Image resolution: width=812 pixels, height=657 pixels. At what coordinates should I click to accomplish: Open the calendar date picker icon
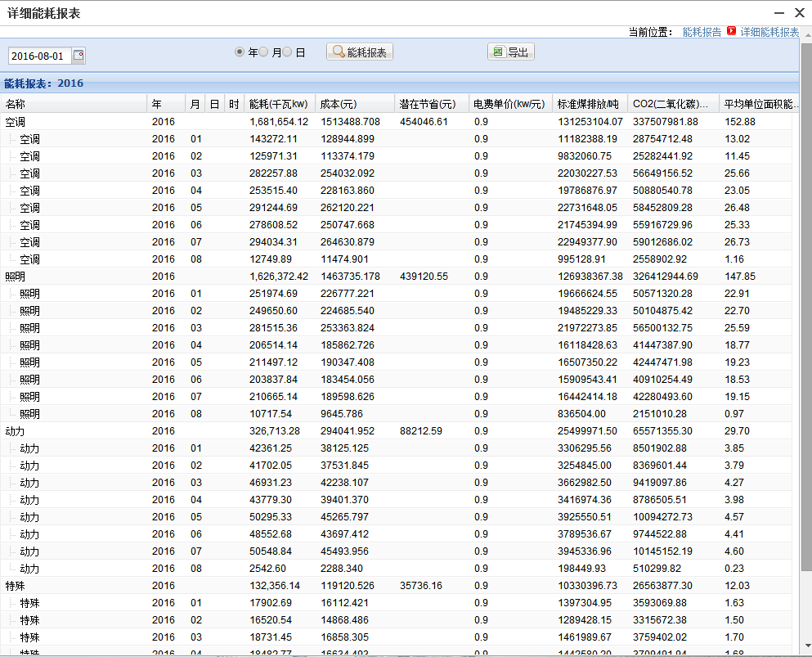[x=79, y=56]
